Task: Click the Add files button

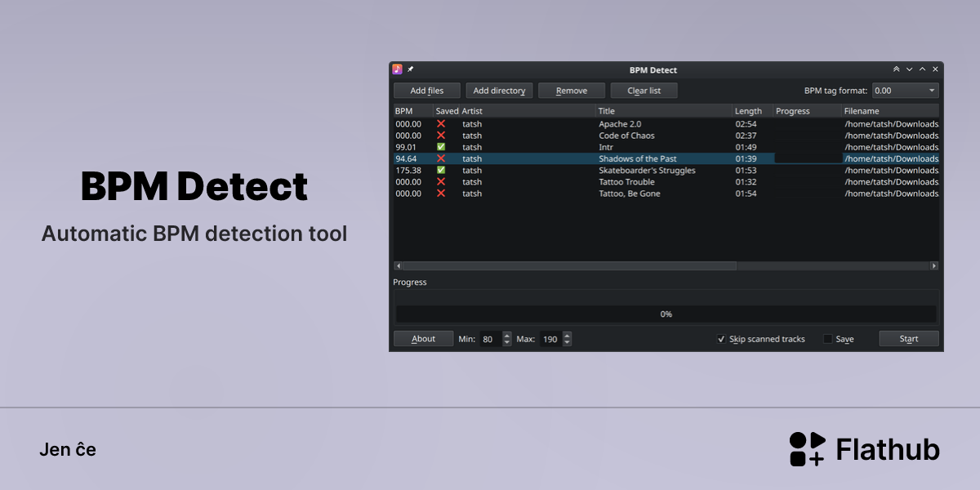Action: coord(427,91)
